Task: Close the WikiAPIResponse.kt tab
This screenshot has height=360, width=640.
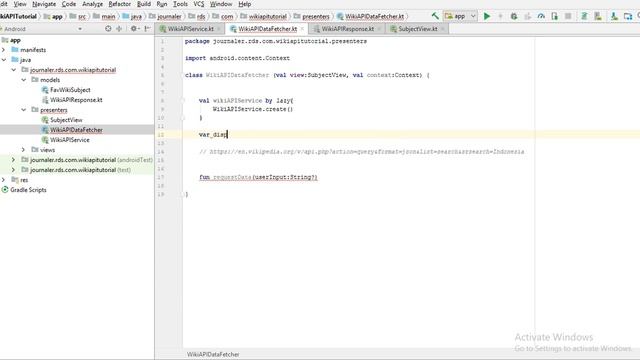Action: click(x=379, y=29)
